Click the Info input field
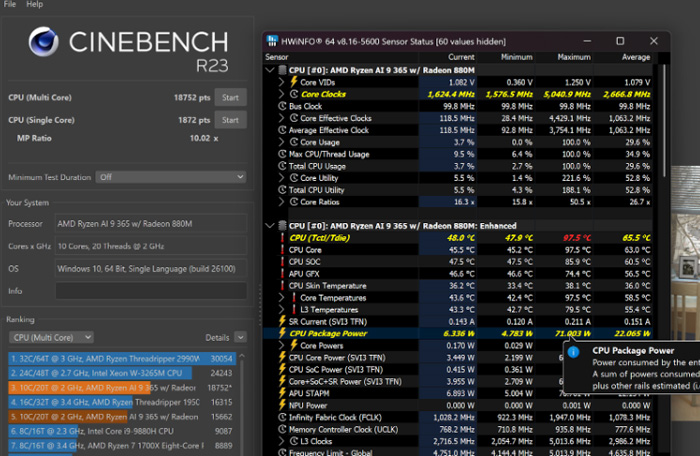This screenshot has height=456, width=700. pyautogui.click(x=151, y=291)
